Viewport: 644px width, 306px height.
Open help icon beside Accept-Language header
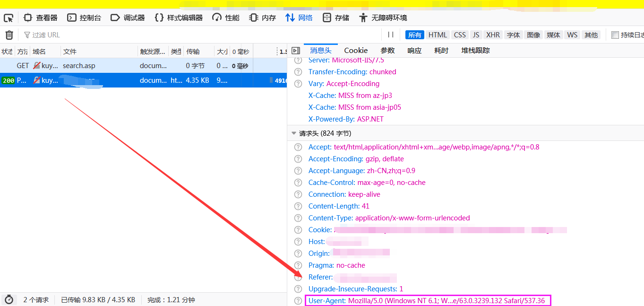tap(298, 171)
